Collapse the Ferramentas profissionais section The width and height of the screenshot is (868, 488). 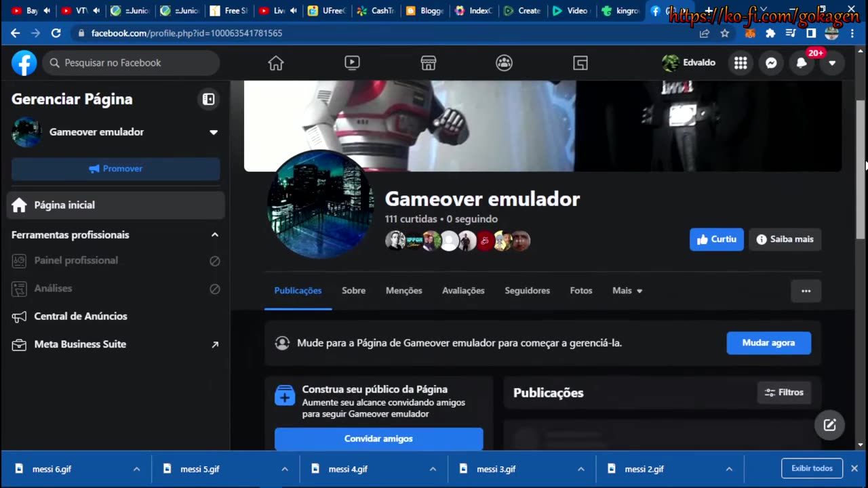point(215,235)
